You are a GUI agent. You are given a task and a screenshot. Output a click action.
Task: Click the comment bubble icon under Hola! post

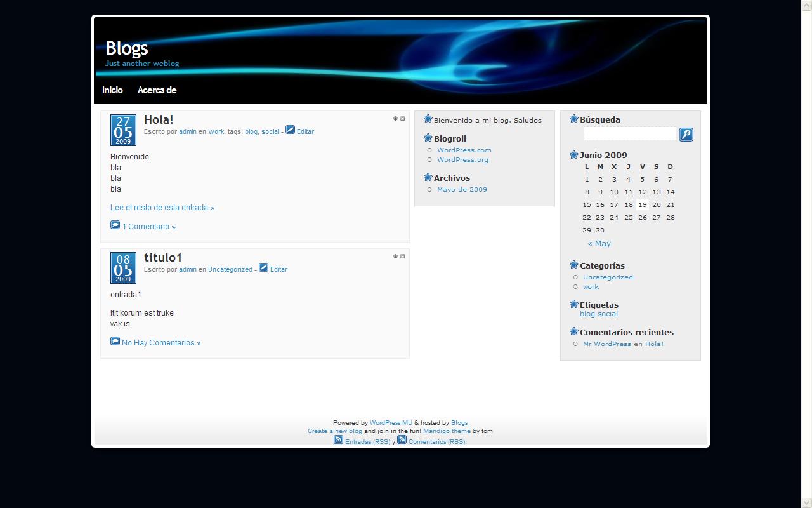(x=115, y=225)
